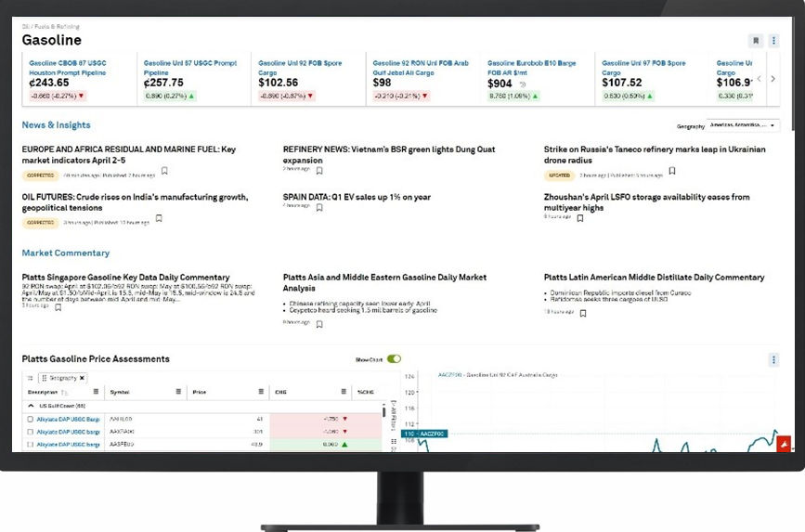
Task: Open Gasoline 92 RON Unl FOB Arab Gulf tile
Action: tap(421, 68)
